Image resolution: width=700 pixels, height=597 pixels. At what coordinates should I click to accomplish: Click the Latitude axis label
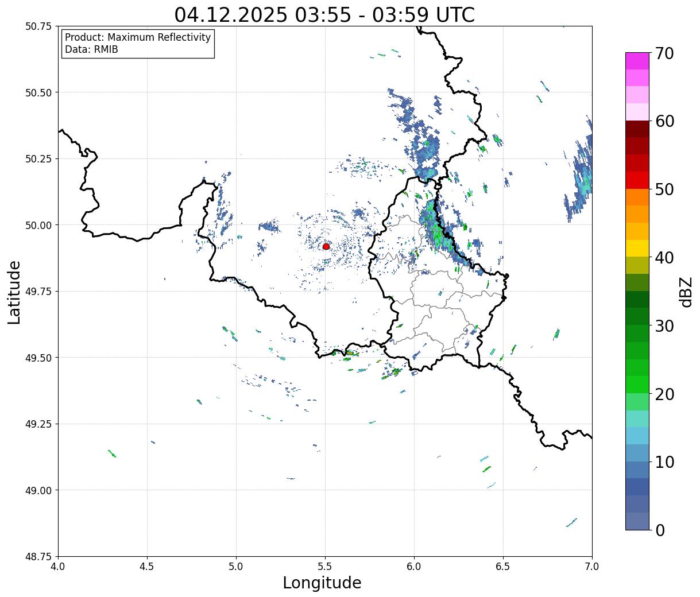tap(14, 292)
